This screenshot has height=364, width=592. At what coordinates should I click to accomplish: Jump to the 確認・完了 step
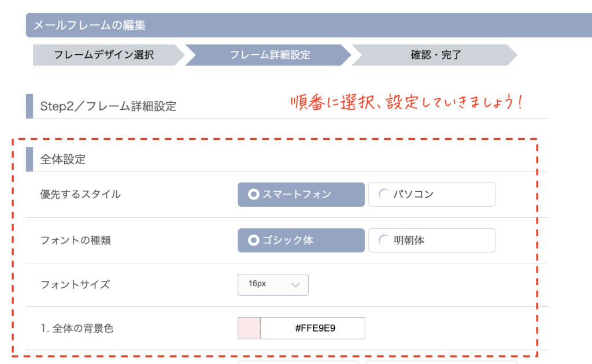coord(436,55)
